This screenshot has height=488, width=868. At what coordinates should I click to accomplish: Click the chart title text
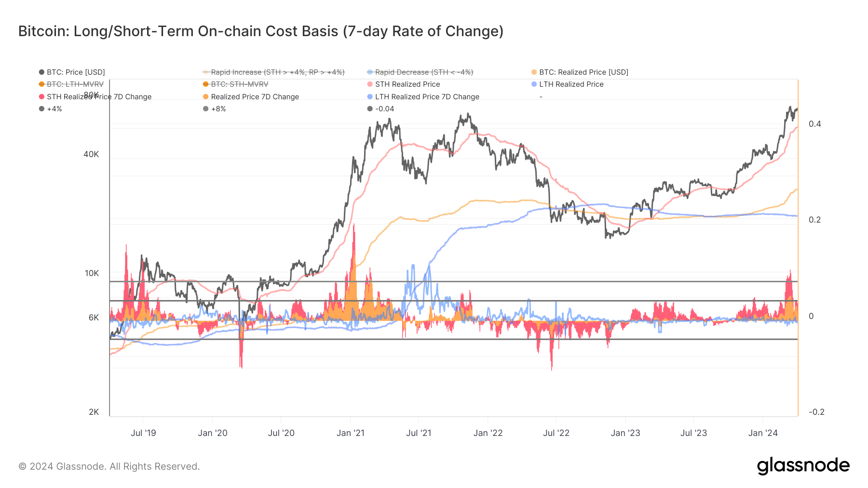pos(261,31)
